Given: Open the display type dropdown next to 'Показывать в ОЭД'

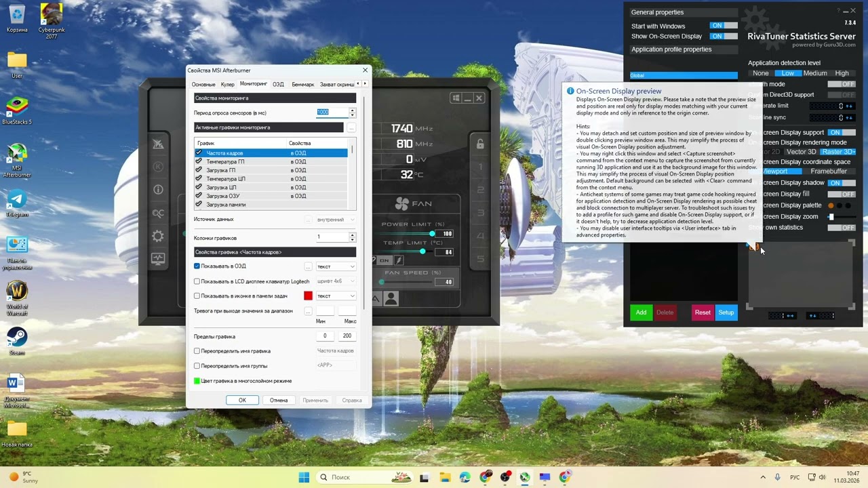Looking at the screenshot, I should click(x=336, y=266).
